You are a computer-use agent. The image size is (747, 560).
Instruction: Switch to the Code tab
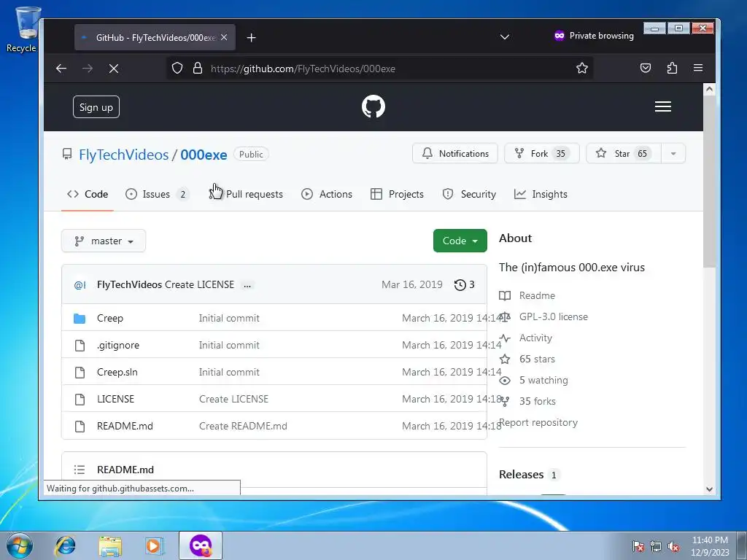[x=88, y=194]
